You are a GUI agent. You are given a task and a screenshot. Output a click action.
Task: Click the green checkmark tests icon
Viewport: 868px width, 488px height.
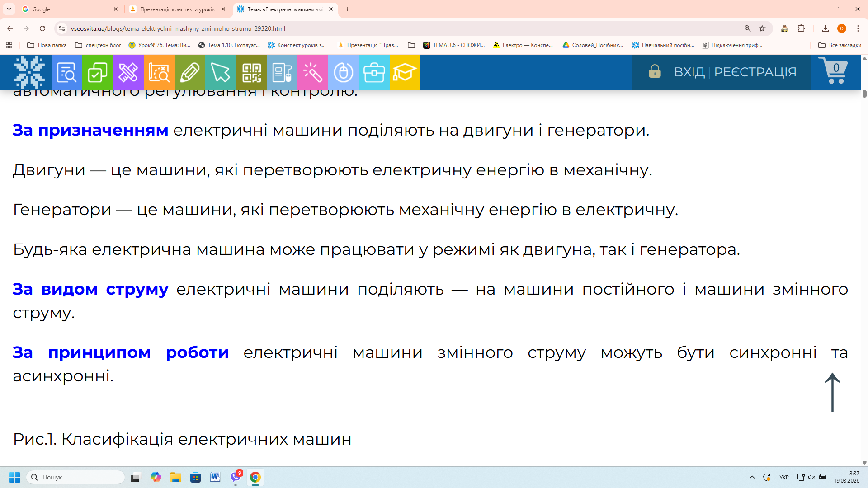click(x=97, y=72)
